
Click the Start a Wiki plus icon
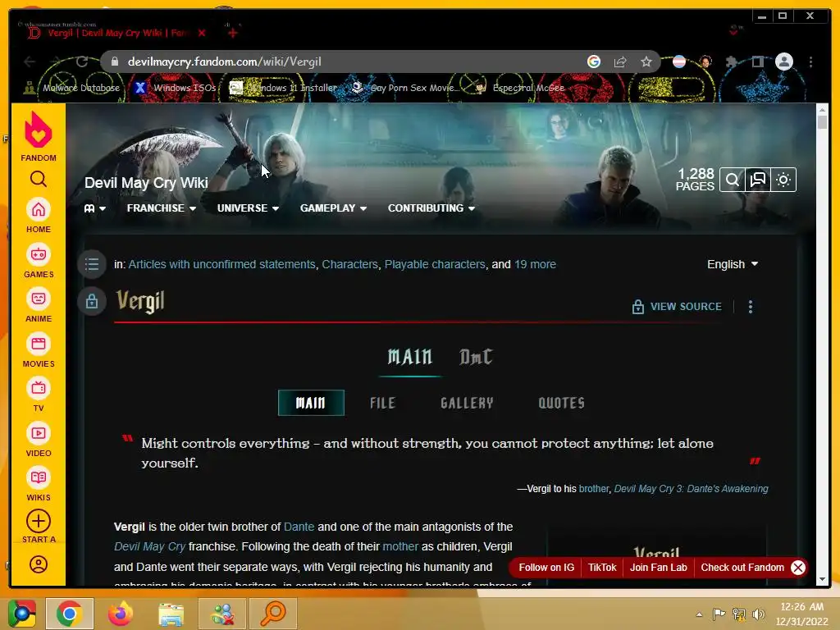pyautogui.click(x=38, y=521)
